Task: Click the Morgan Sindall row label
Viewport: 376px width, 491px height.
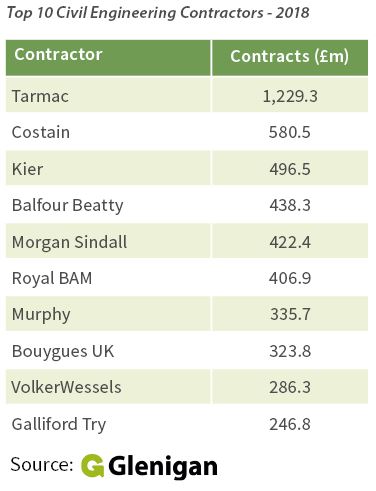Action: (x=69, y=242)
